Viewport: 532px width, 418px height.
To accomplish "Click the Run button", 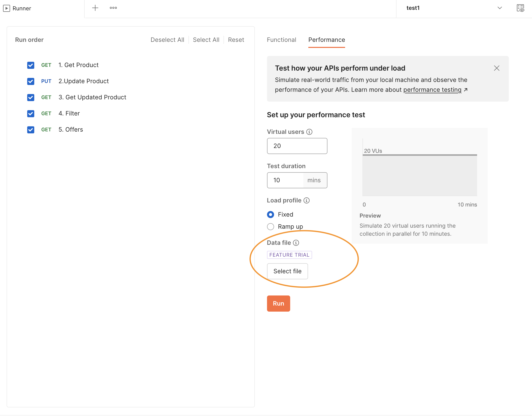I will (x=278, y=303).
